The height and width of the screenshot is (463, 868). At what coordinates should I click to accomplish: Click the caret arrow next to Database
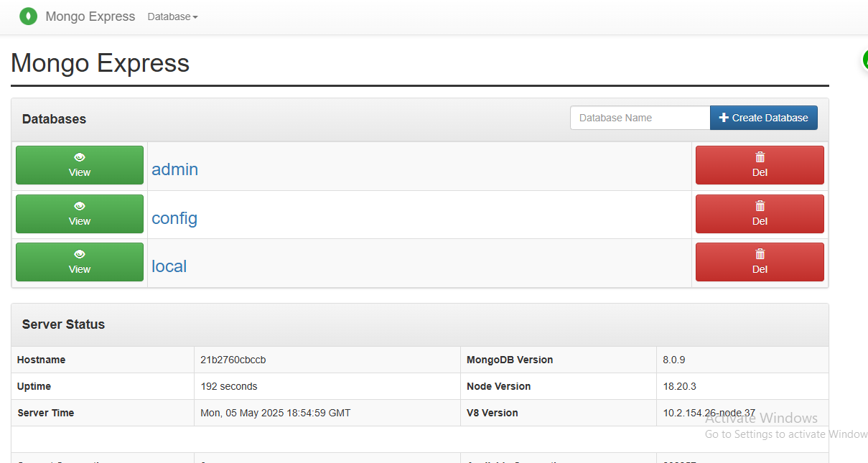[195, 17]
